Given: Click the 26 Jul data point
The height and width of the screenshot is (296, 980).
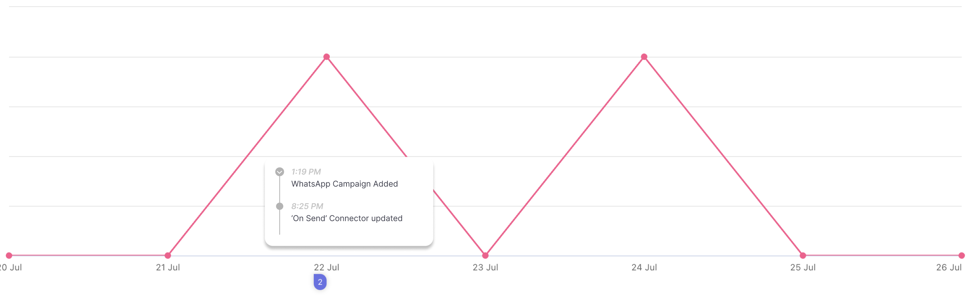Looking at the screenshot, I should click(x=961, y=255).
